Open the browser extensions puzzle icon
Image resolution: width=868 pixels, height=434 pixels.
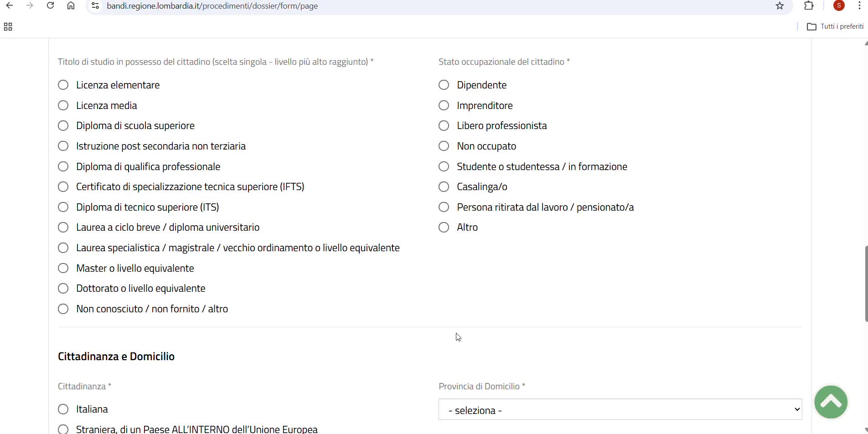(809, 6)
